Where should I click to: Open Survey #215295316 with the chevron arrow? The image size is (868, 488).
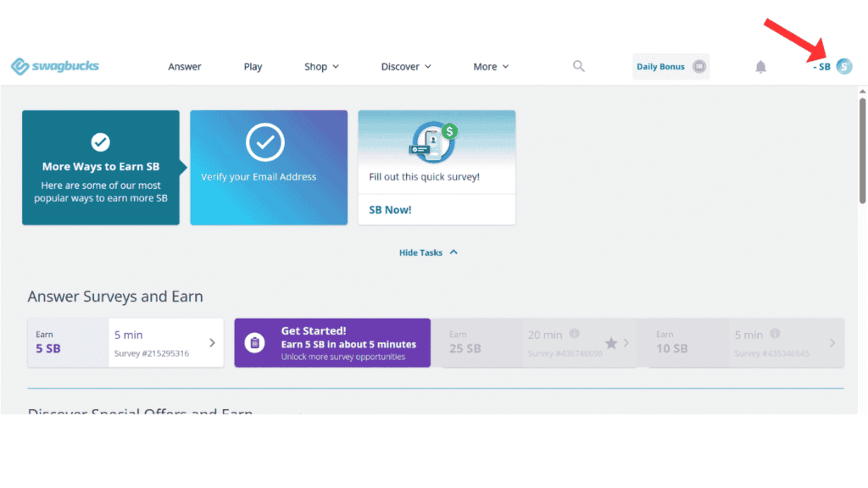pos(212,342)
